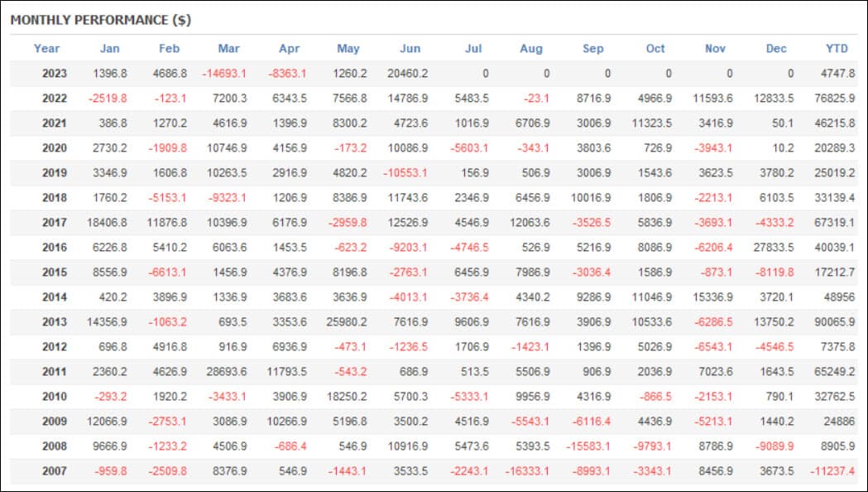Select the 2023 row label
868x492 pixels.
pyautogui.click(x=55, y=74)
